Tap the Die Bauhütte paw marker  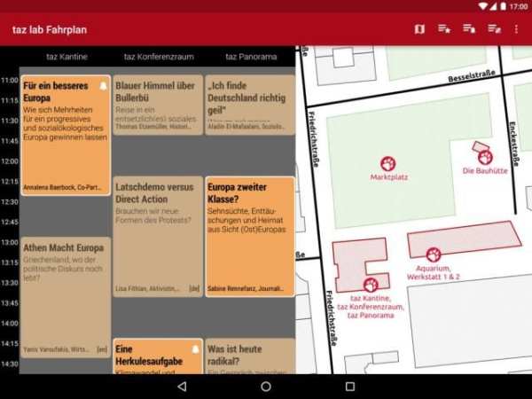[x=485, y=158]
